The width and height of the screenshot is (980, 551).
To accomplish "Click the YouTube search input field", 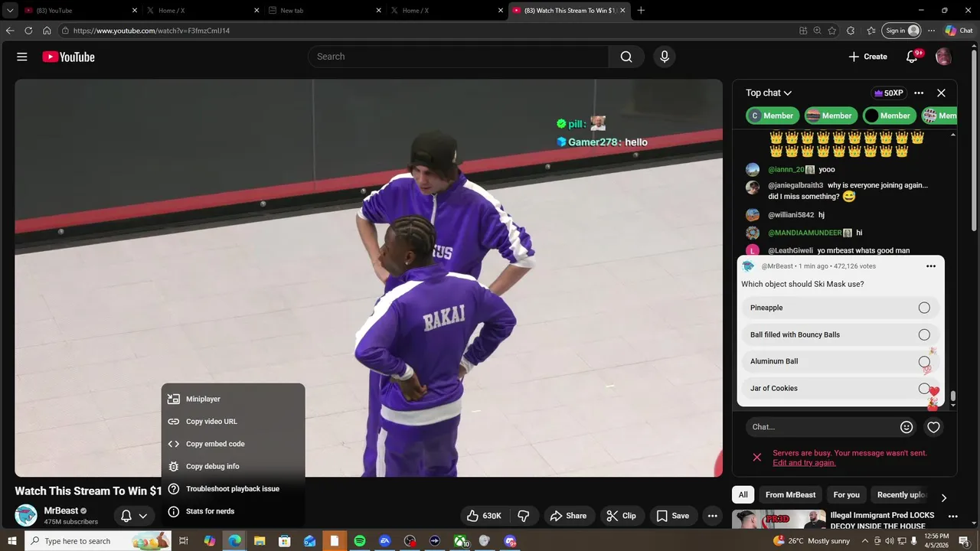I will 458,57.
